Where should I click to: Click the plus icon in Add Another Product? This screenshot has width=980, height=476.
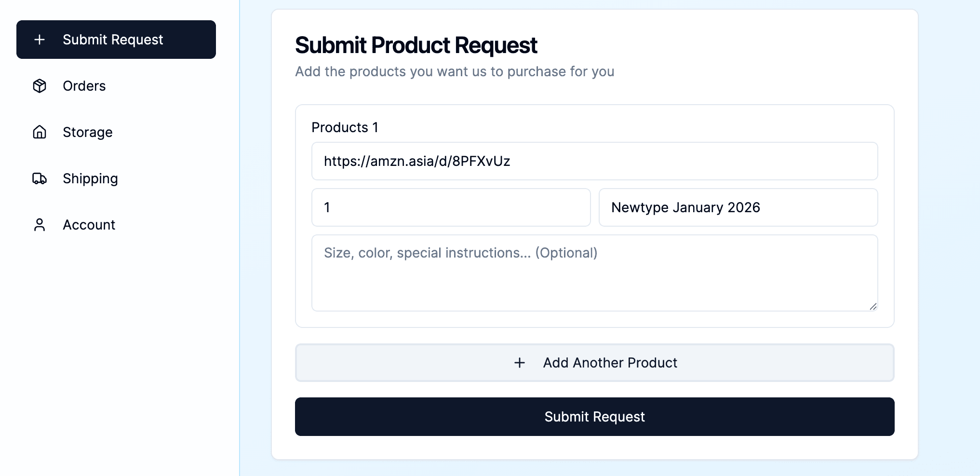[x=520, y=363]
